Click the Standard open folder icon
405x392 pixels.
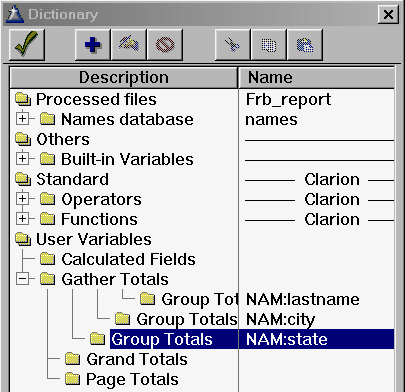23,179
